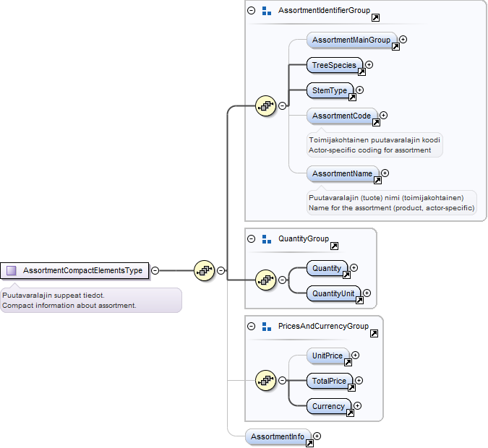Expand the UnitPrice node
This screenshot has width=488, height=448.
(356, 356)
